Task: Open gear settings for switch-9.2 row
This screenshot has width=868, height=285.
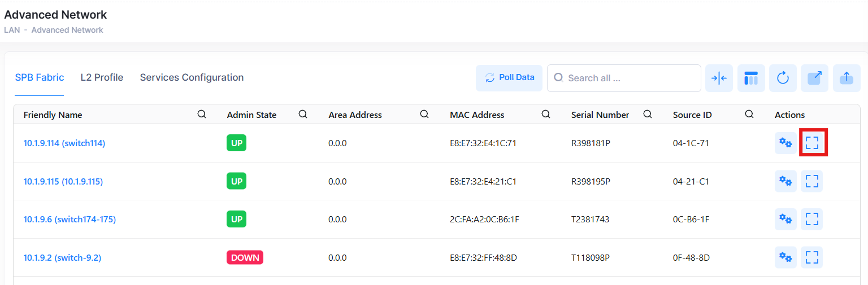Action: (x=785, y=257)
